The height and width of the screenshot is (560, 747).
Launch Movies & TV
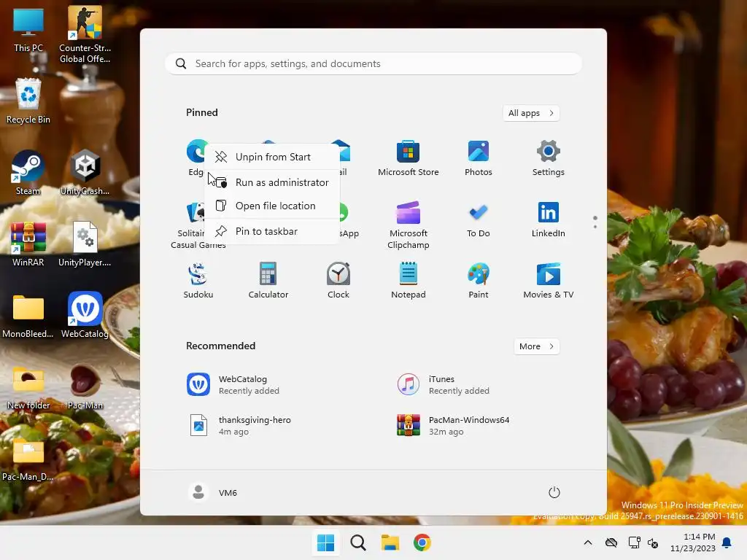coord(548,281)
